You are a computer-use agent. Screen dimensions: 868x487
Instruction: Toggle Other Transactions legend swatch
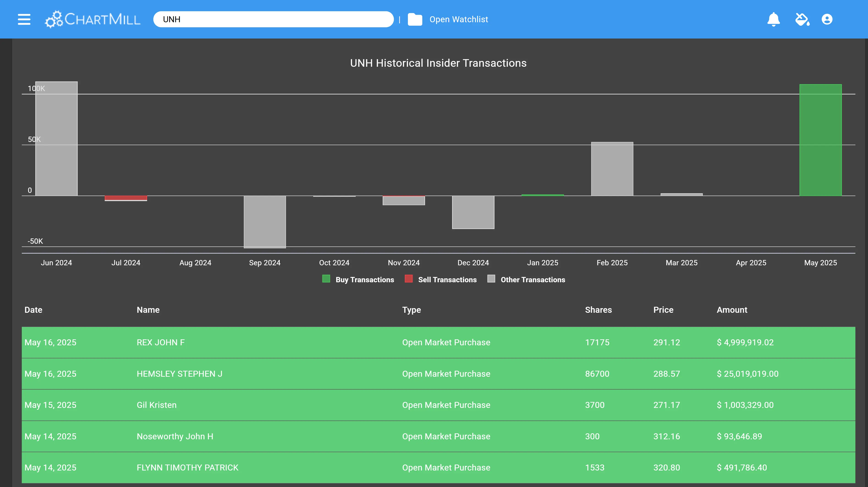tap(491, 279)
